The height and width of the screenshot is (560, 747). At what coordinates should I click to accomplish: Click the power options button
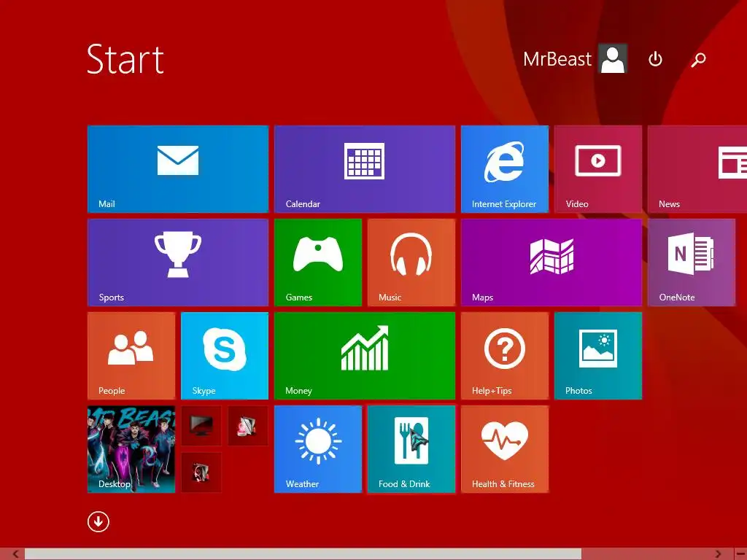click(655, 59)
